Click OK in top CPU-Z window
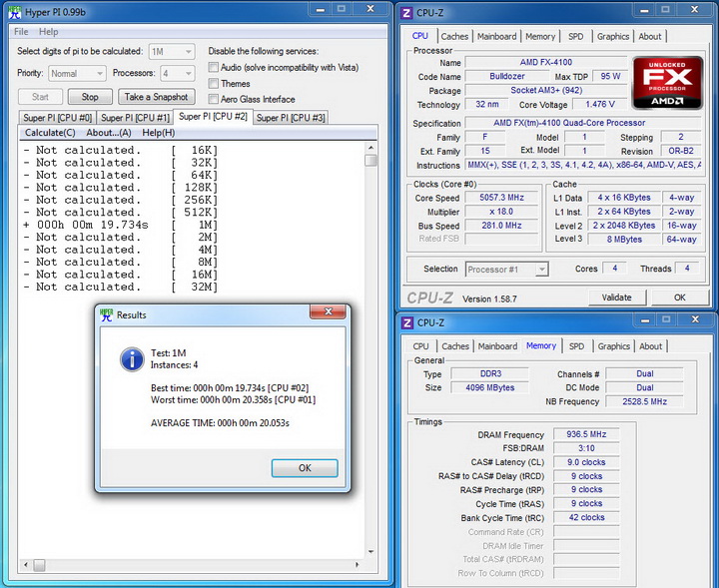The image size is (719, 588). click(680, 297)
